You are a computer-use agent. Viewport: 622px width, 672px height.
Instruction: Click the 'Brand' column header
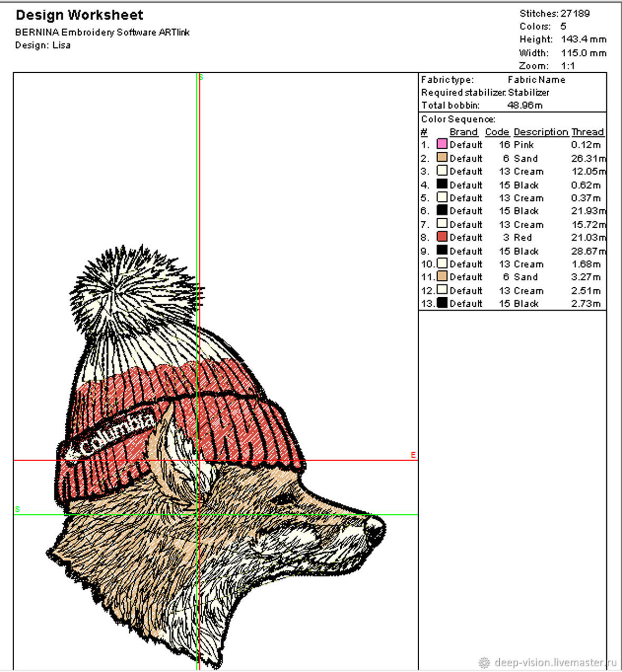463,132
